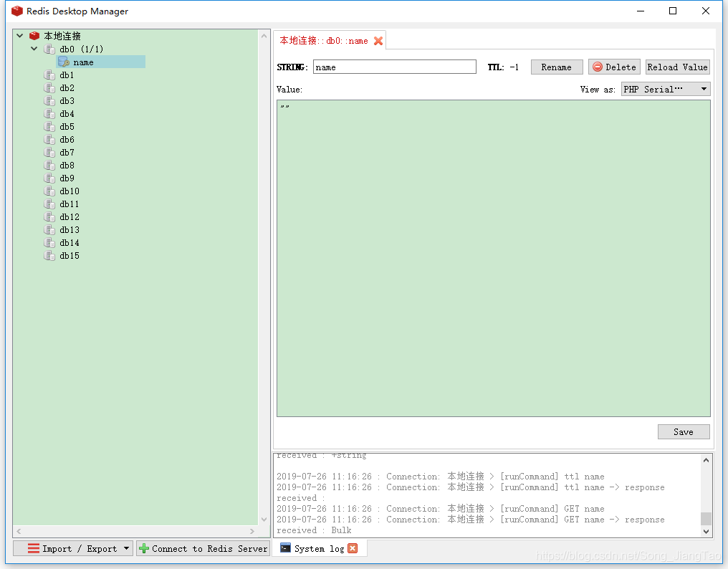Click the db7 database icon
728x569 pixels.
(49, 153)
